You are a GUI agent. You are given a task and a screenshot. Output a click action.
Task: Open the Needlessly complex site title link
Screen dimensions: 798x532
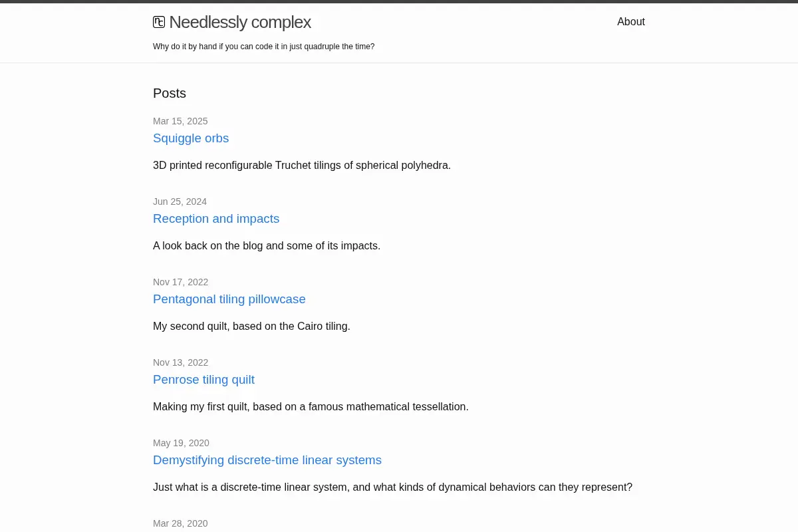point(232,22)
